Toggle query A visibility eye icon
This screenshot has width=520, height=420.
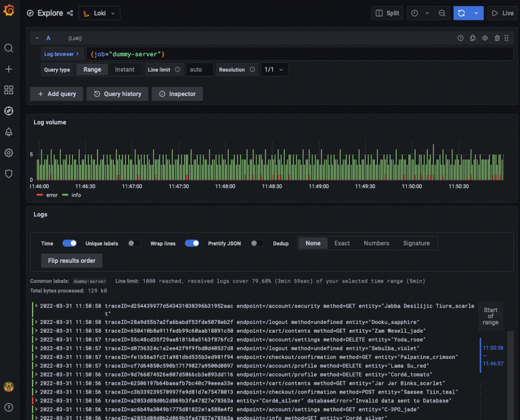pyautogui.click(x=485, y=39)
